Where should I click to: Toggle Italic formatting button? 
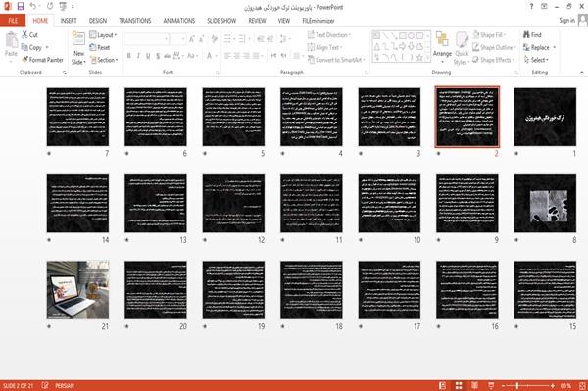pos(138,56)
